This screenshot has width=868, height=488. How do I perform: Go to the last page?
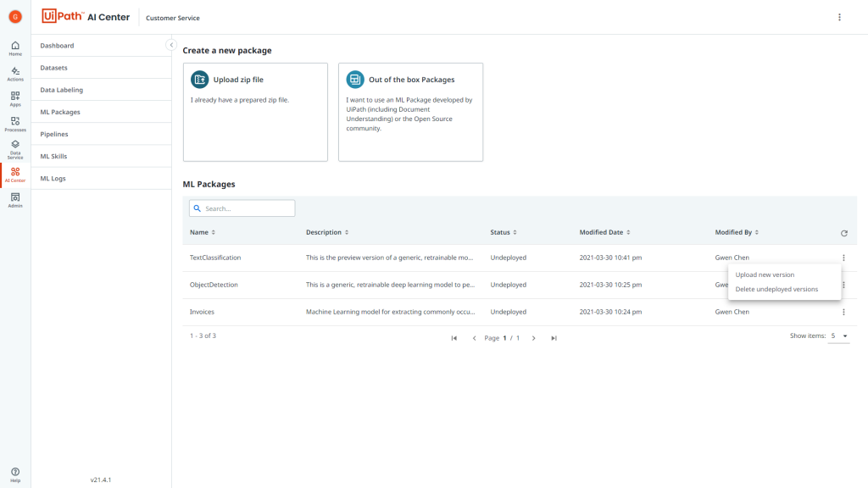click(x=554, y=338)
